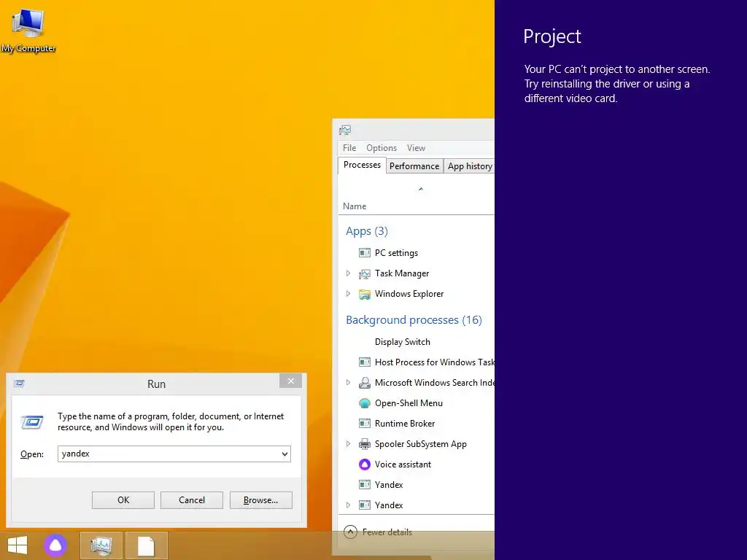Viewport: 747px width, 560px height.
Task: Click the icon of the expandable Yandex process
Action: (x=365, y=505)
